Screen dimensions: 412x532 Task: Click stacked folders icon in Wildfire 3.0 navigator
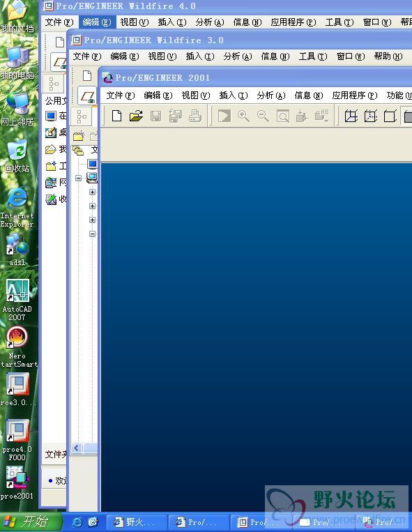(x=78, y=151)
